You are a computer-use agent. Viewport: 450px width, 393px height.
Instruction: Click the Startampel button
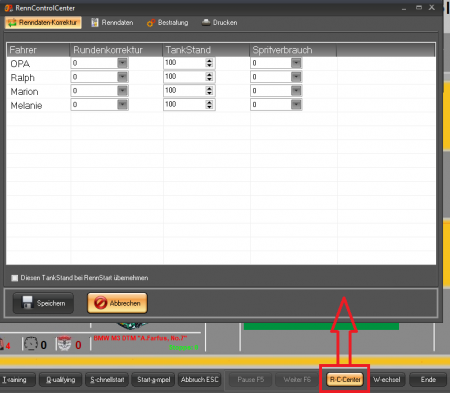(x=153, y=380)
